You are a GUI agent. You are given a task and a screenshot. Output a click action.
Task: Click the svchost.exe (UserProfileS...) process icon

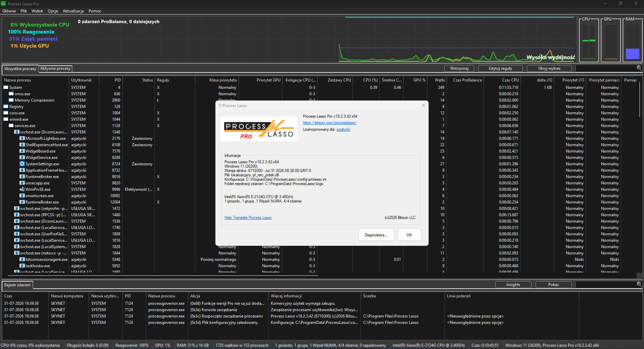click(17, 234)
